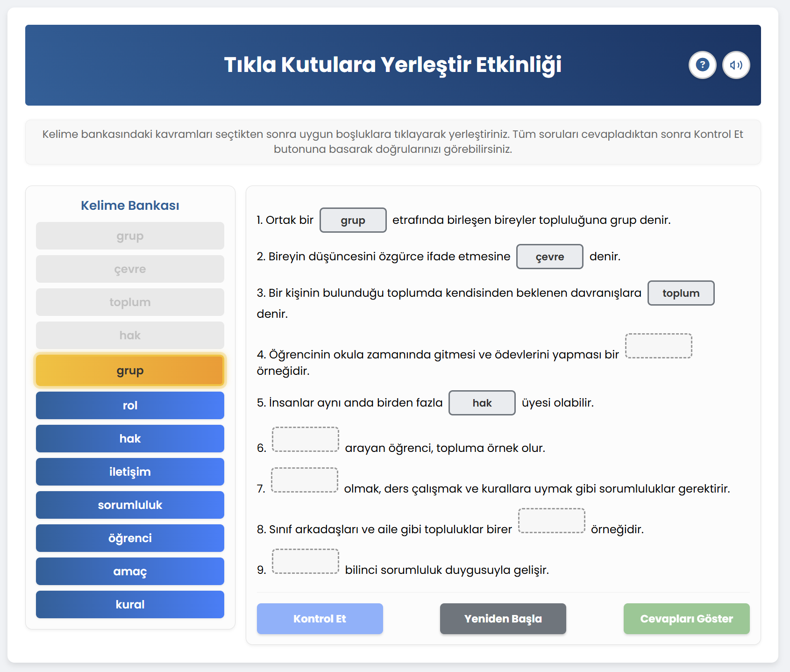Click the filled 'toplum' box in sentence 3
The height and width of the screenshot is (672, 790).
point(681,293)
